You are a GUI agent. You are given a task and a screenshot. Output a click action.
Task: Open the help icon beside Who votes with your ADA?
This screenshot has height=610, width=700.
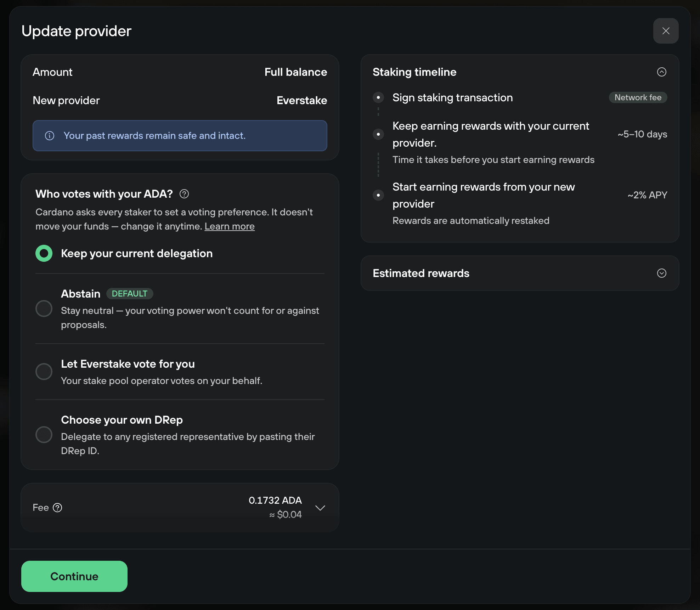pos(184,194)
